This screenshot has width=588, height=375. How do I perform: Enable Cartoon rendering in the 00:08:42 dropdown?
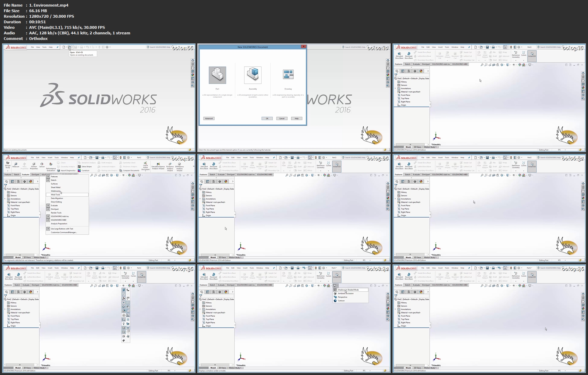pyautogui.click(x=351, y=301)
